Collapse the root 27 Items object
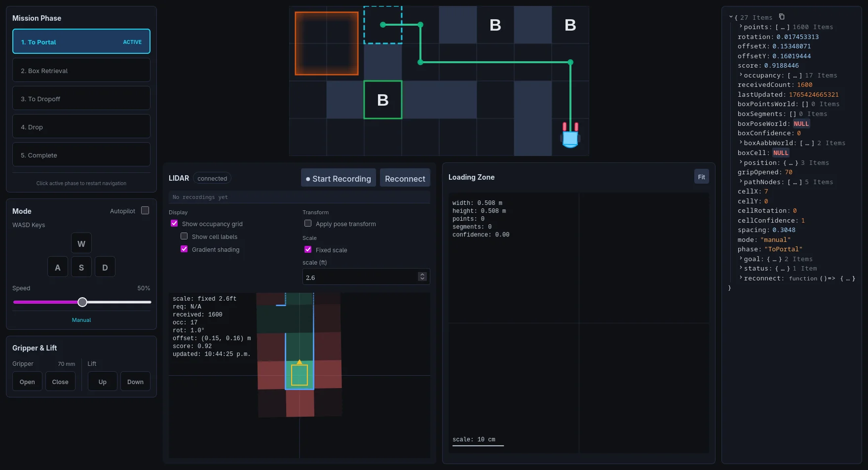 731,17
